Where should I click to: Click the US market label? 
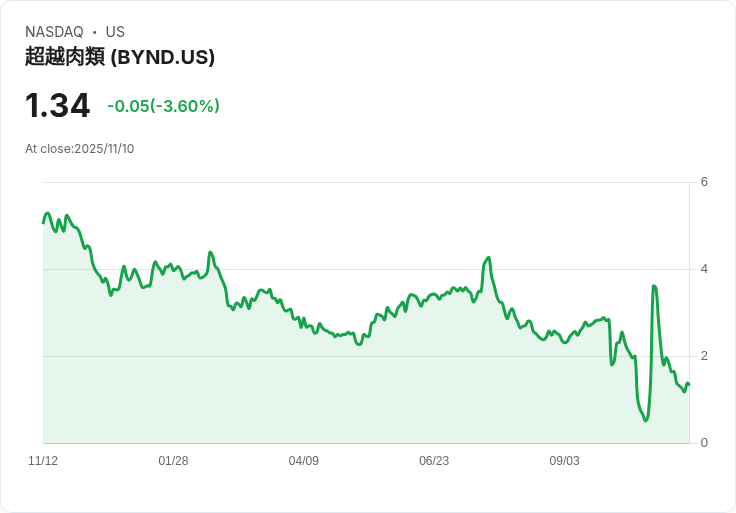coord(115,32)
